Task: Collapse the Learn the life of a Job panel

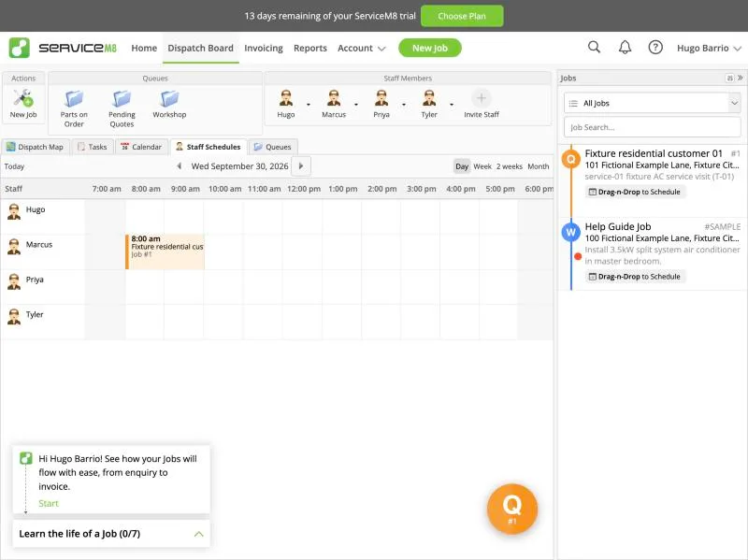Action: (x=199, y=534)
